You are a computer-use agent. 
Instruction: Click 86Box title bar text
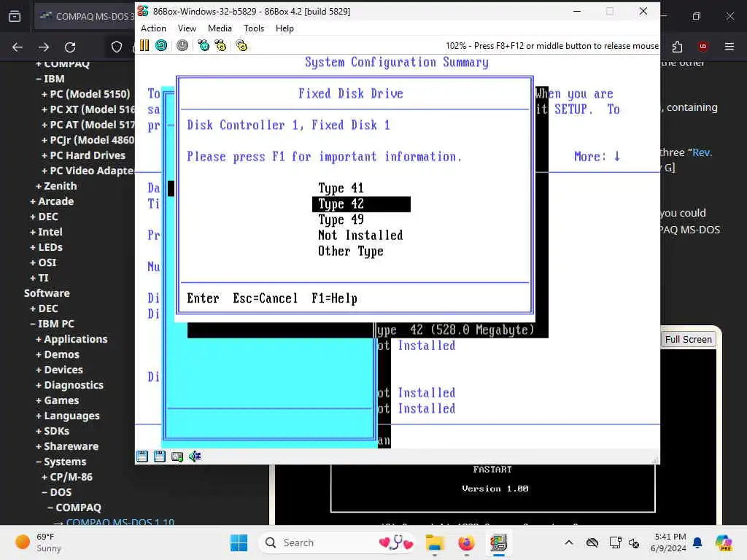tap(252, 11)
